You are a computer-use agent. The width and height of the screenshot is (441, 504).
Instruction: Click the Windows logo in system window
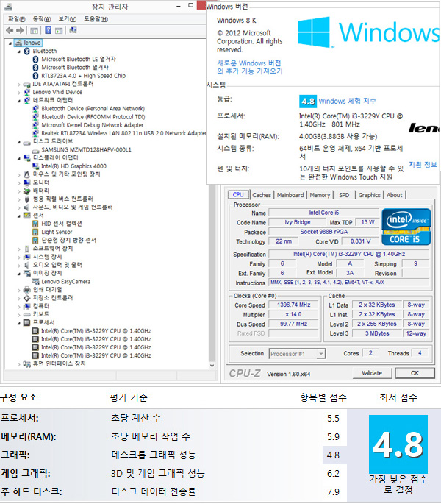point(314,32)
